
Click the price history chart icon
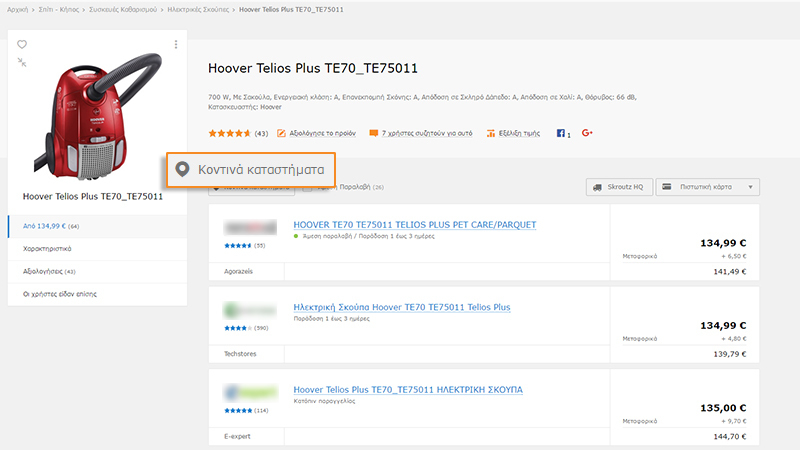[490, 133]
